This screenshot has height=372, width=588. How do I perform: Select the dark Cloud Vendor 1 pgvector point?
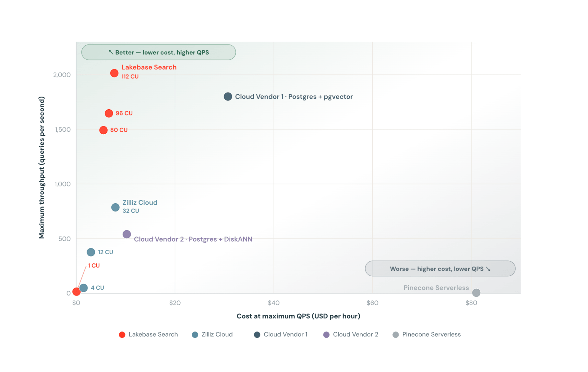coord(228,97)
